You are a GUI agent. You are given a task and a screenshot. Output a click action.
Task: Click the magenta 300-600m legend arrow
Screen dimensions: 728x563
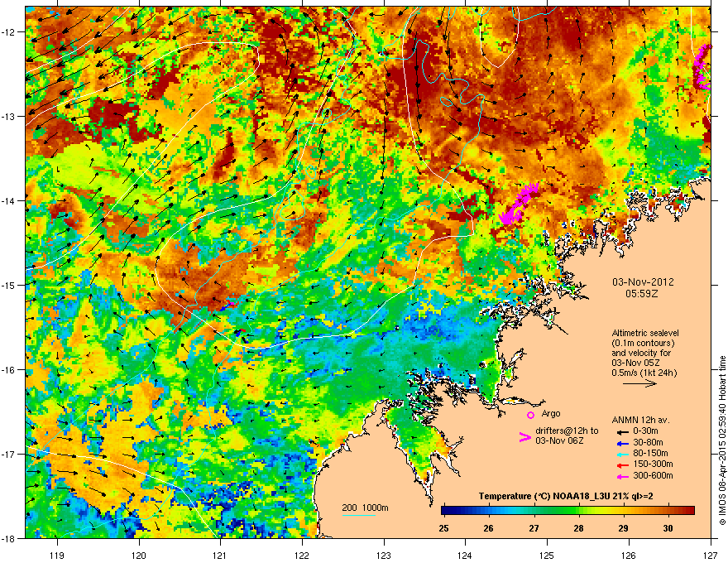coord(622,477)
